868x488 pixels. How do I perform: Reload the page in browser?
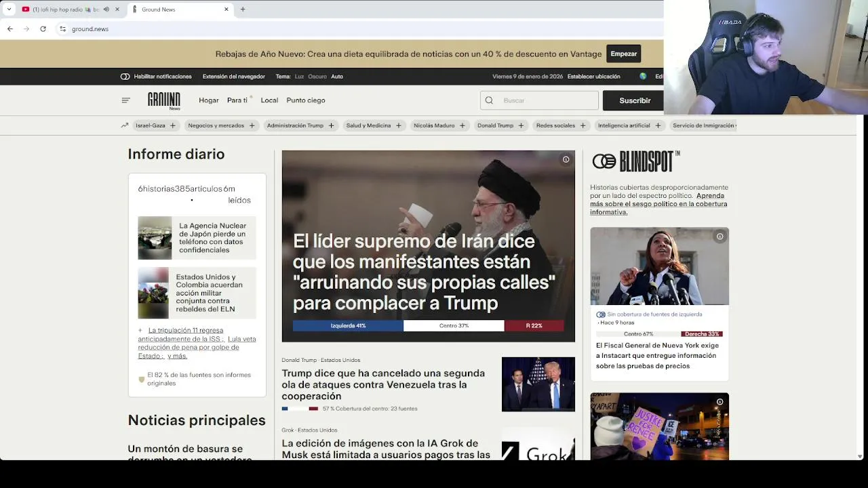click(x=43, y=29)
